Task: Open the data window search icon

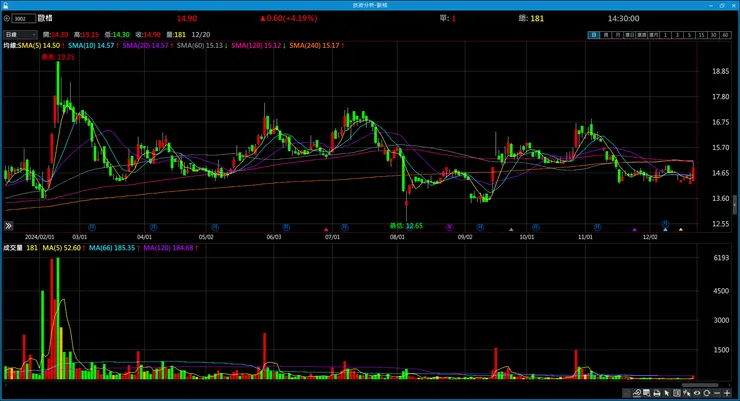Action: tap(647, 393)
